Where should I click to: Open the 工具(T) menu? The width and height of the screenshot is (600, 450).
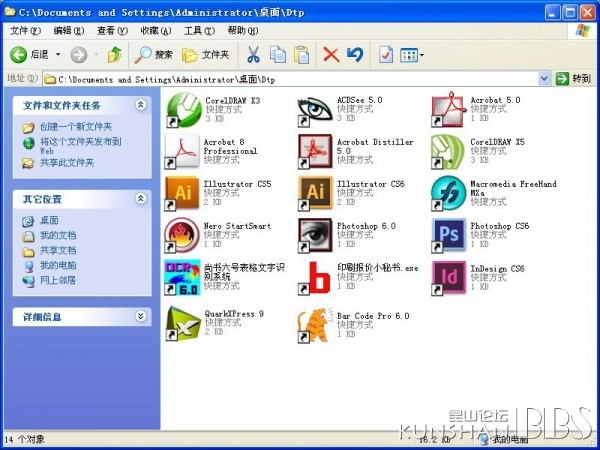[199, 31]
